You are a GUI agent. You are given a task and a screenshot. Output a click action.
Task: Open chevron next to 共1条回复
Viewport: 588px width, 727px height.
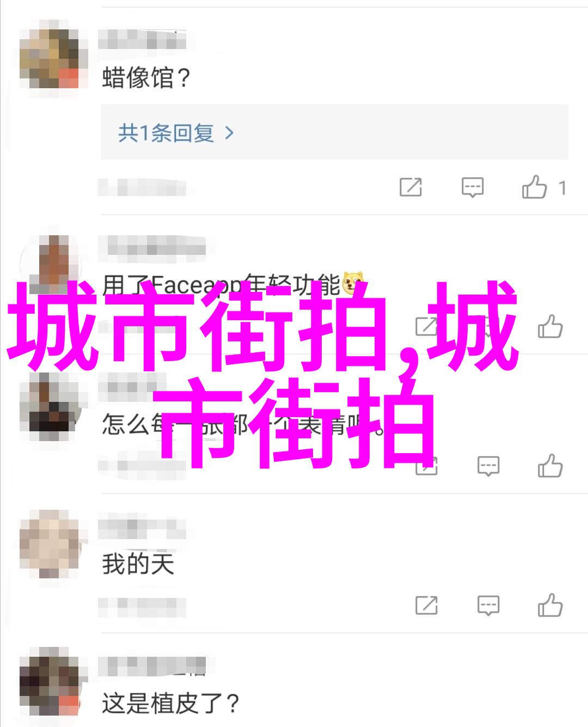tap(229, 133)
